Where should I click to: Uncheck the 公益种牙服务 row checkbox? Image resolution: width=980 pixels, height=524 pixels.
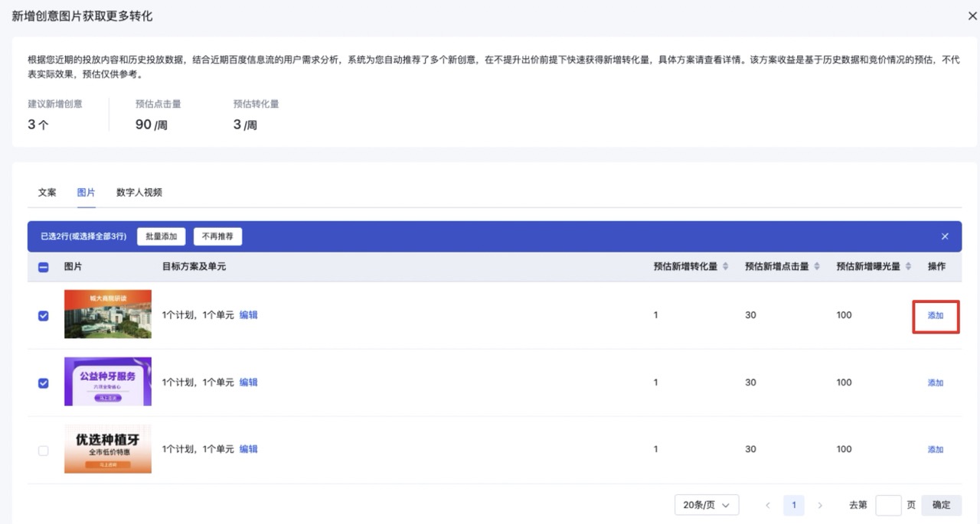[44, 382]
